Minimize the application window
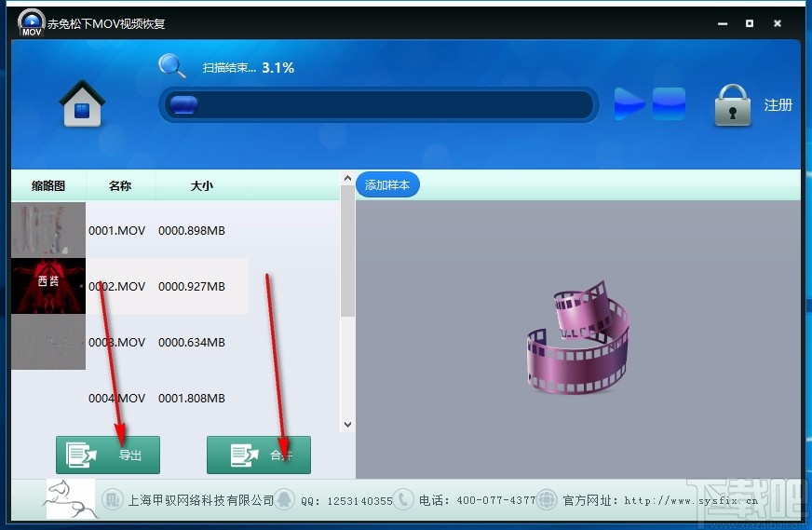The width and height of the screenshot is (812, 530). click(723, 23)
